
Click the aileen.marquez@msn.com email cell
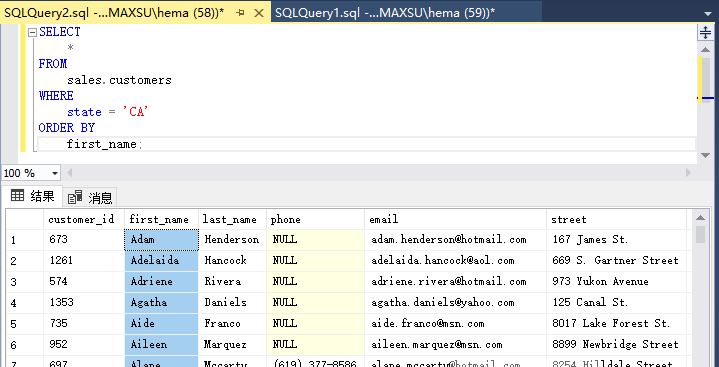pyautogui.click(x=456, y=345)
